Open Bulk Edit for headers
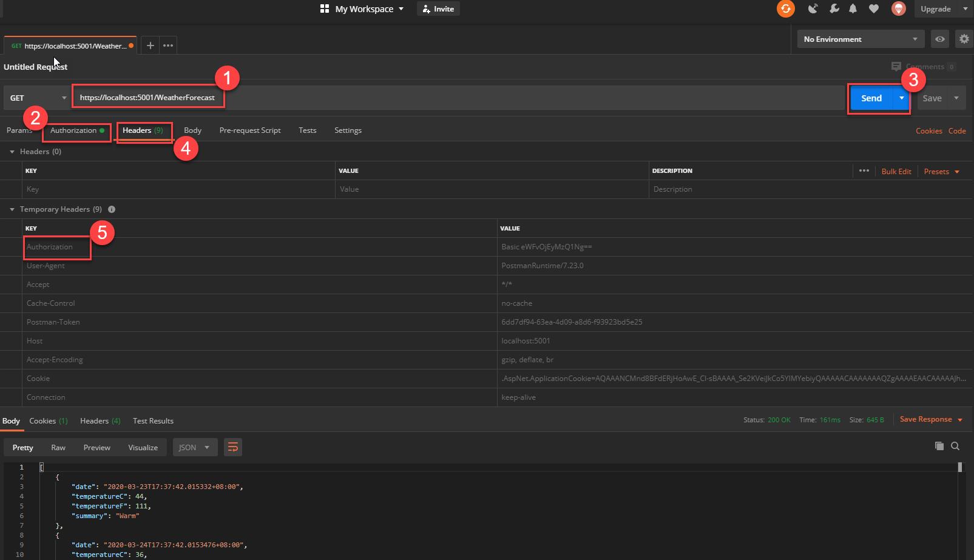 [x=896, y=171]
